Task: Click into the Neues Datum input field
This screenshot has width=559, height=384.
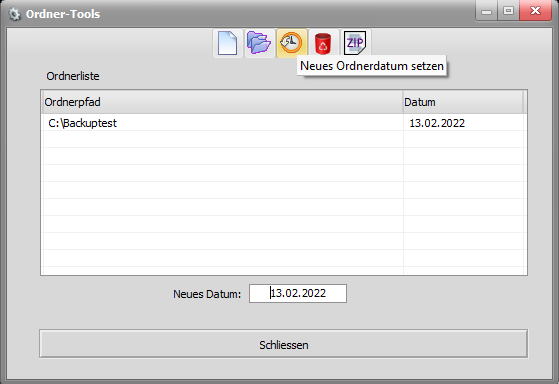Action: (x=298, y=293)
